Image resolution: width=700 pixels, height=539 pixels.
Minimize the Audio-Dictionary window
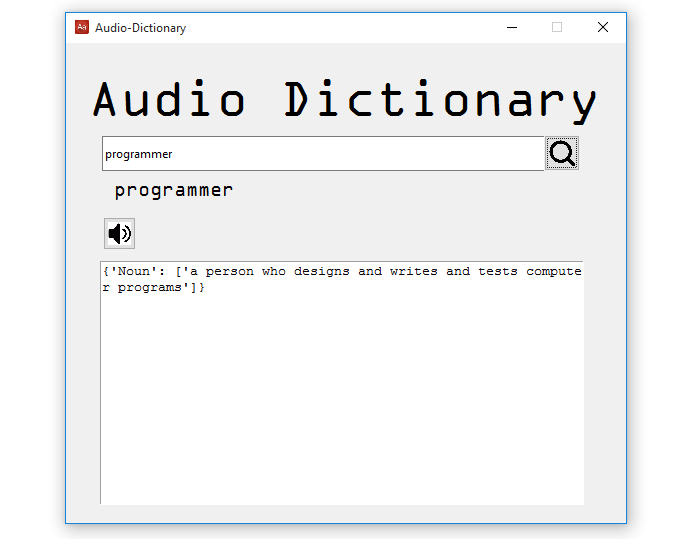pos(512,27)
